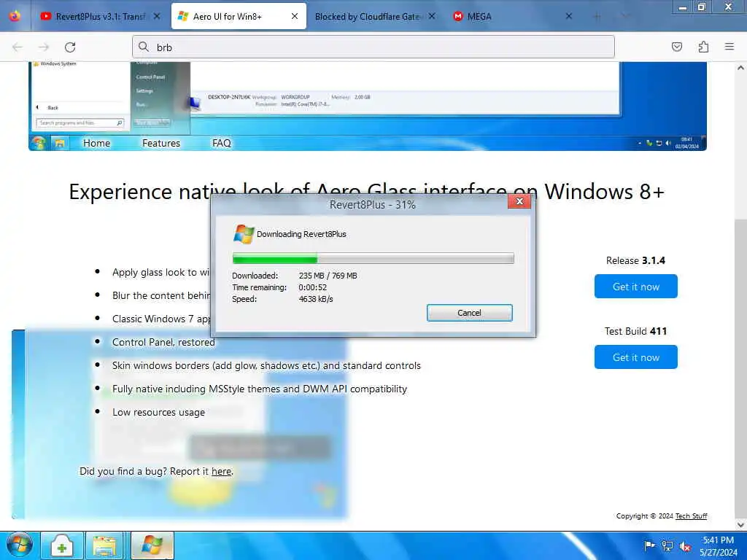Go forward to the next page
Viewport: 747px width, 560px height.
[x=44, y=47]
